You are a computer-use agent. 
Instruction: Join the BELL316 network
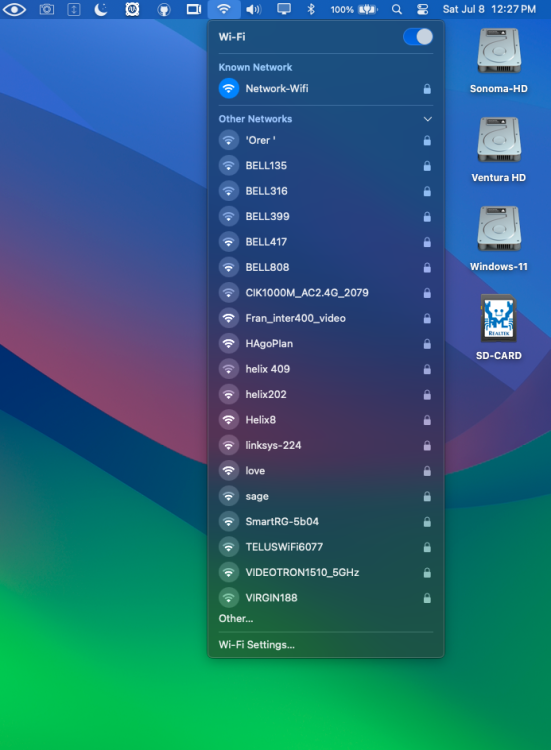[326, 191]
